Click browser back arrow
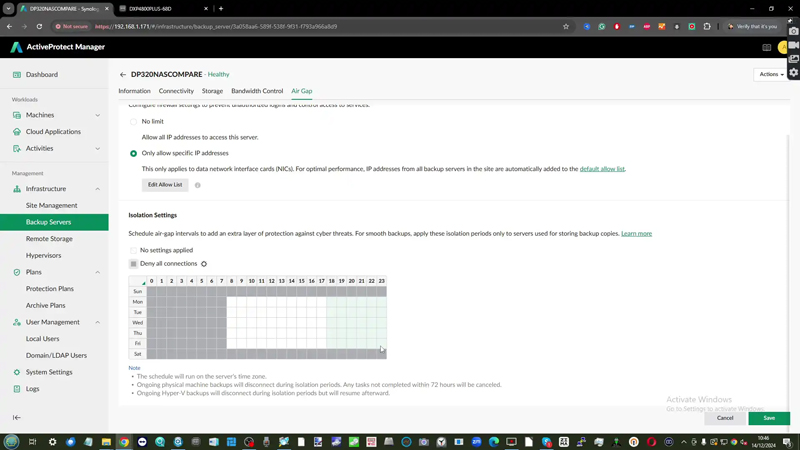 pos(9,27)
